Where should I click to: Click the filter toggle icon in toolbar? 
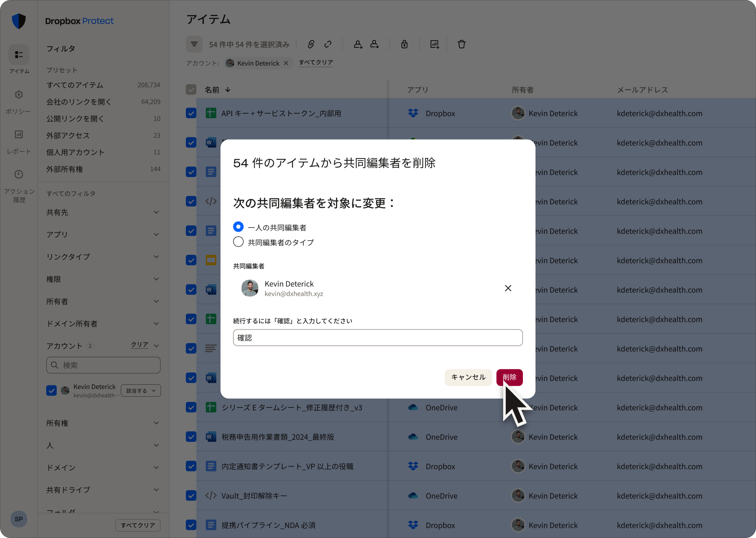[x=194, y=44]
